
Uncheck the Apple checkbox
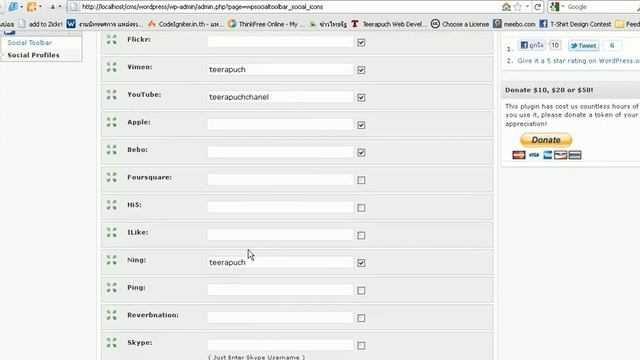pyautogui.click(x=361, y=125)
